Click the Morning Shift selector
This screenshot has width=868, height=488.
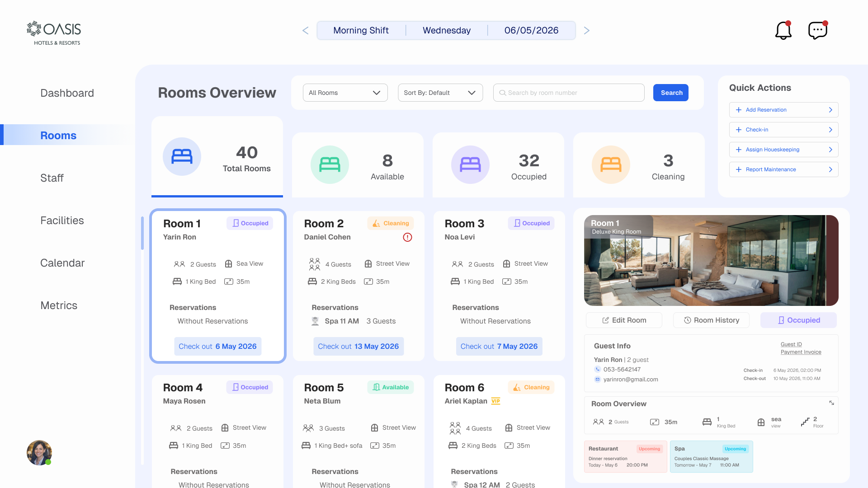361,30
